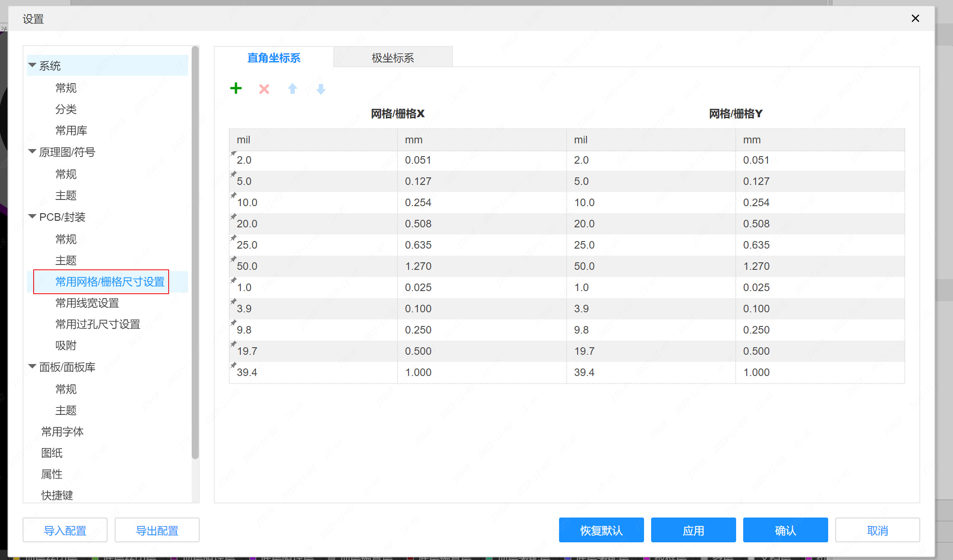The width and height of the screenshot is (953, 560).
Task: Click the pin icon on 50.0 row
Action: click(233, 260)
